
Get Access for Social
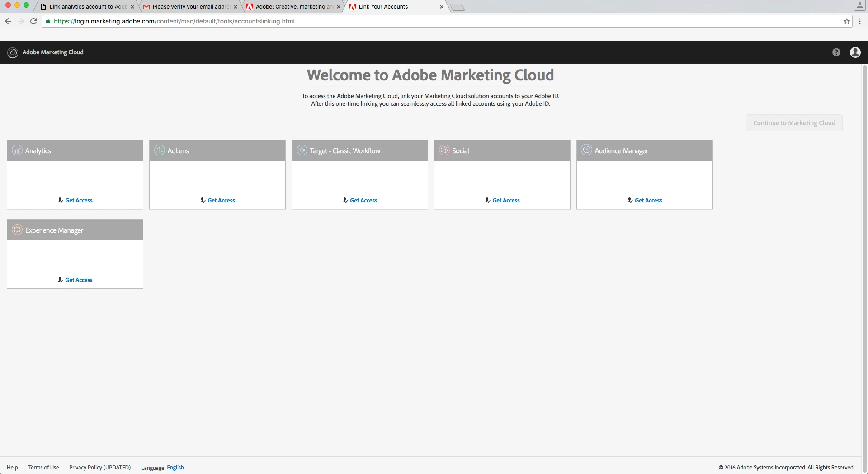pos(502,200)
